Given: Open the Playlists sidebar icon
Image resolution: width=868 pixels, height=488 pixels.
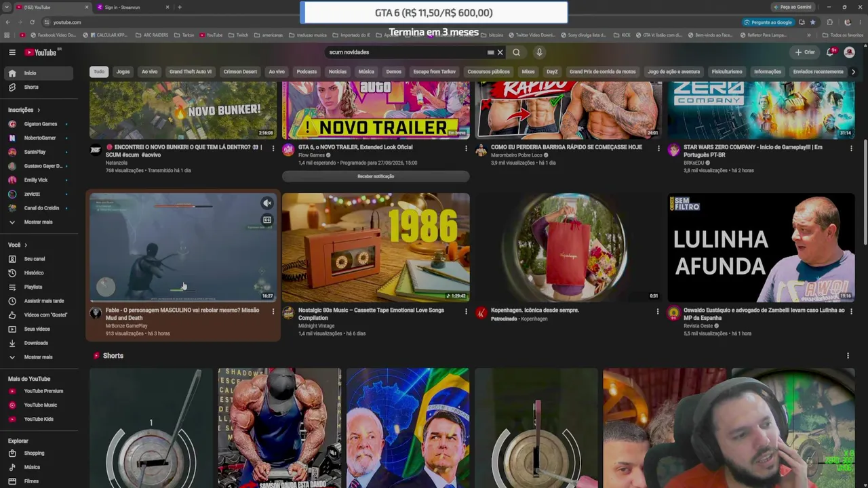Looking at the screenshot, I should (12, 287).
